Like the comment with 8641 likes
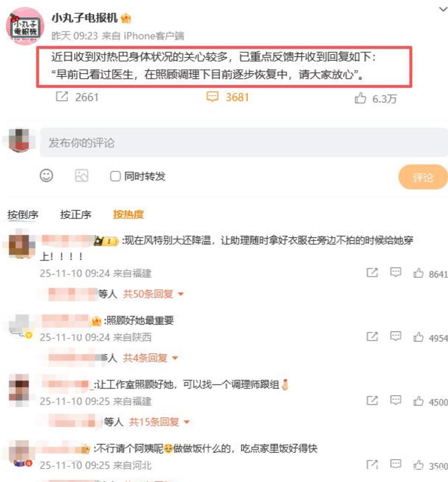 coord(418,273)
